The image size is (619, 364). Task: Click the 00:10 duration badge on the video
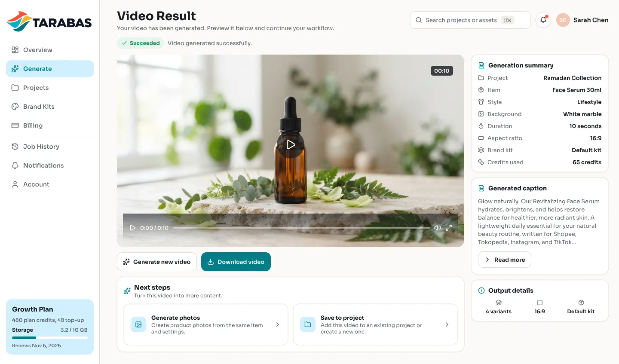(x=442, y=71)
